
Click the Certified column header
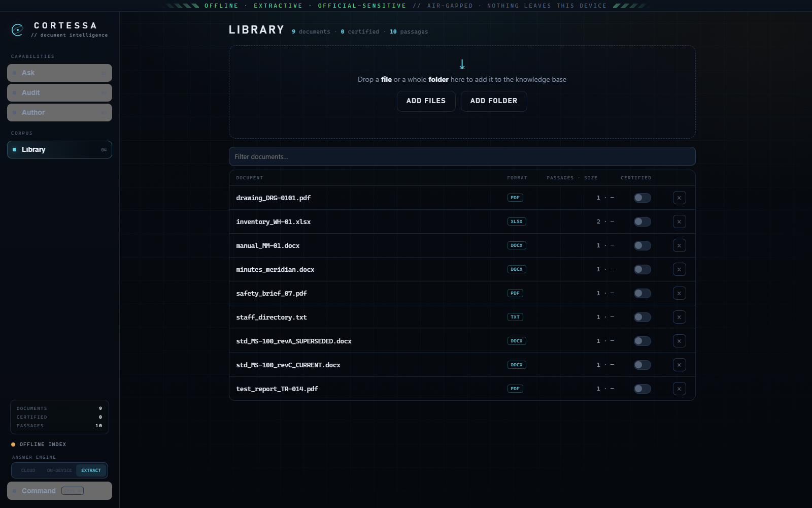tap(636, 178)
